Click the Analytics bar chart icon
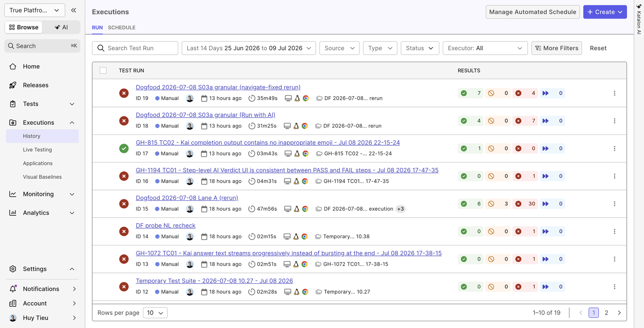Image resolution: width=644 pixels, height=328 pixels. (13, 213)
